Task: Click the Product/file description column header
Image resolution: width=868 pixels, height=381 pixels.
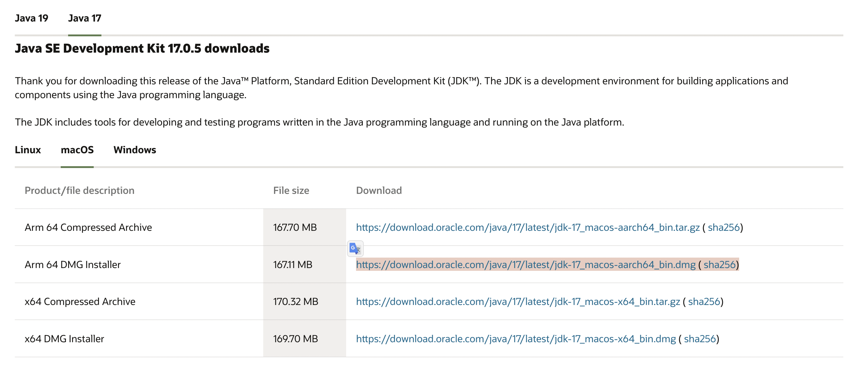Action: (x=79, y=190)
